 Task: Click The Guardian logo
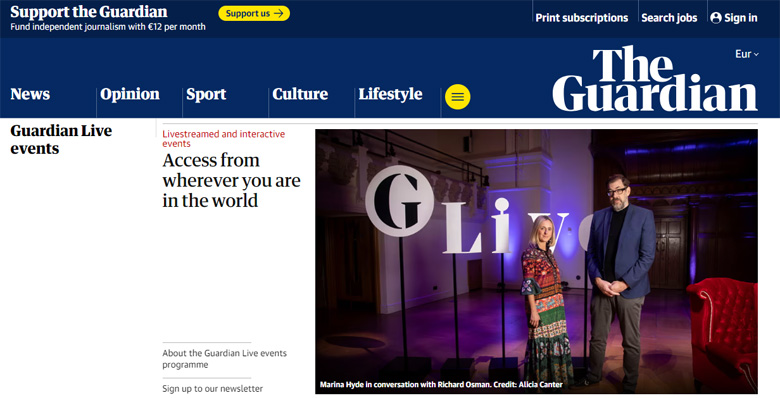click(655, 79)
